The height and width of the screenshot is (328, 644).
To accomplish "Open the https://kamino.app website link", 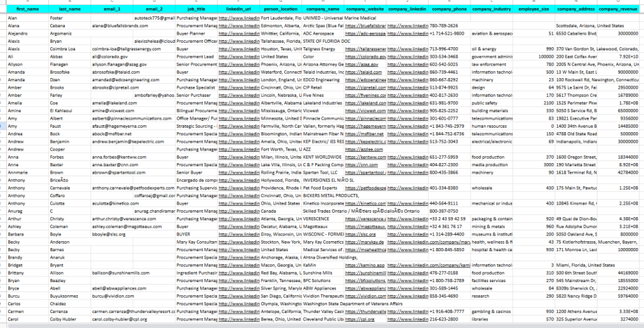I will [x=365, y=266].
